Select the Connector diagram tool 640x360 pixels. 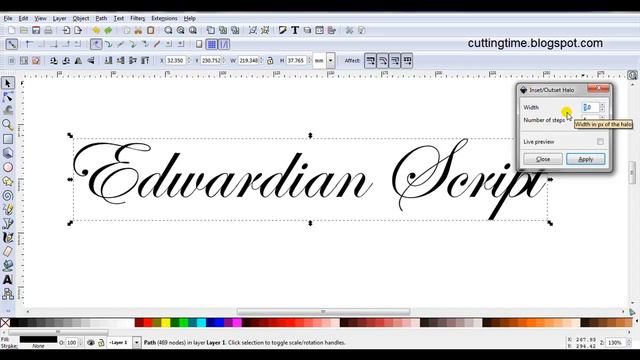coord(8,294)
